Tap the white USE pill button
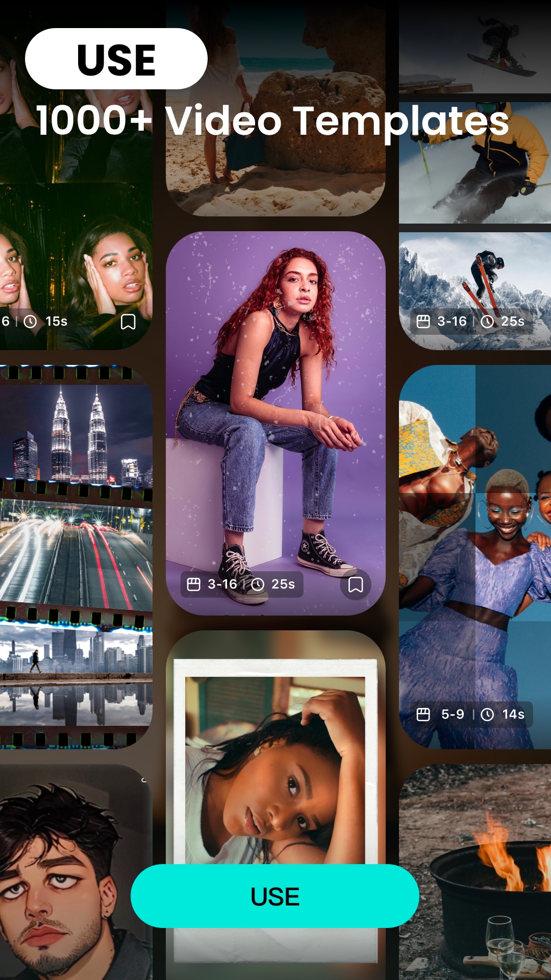 click(x=116, y=59)
